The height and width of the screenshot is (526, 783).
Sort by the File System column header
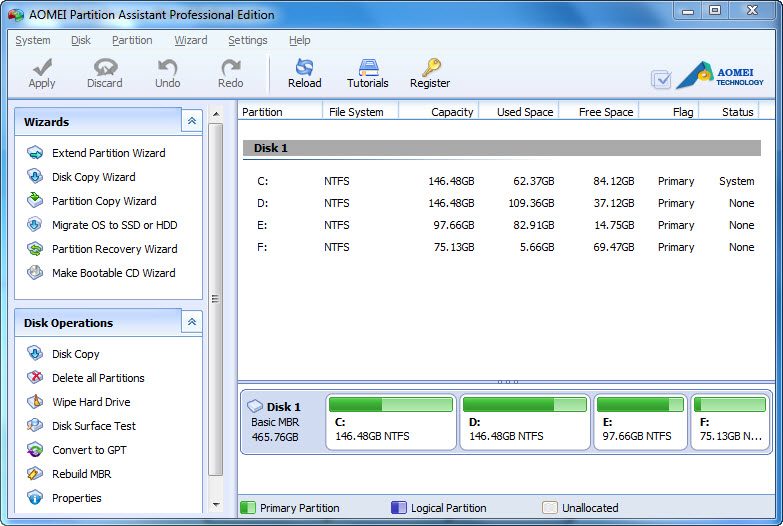(360, 112)
